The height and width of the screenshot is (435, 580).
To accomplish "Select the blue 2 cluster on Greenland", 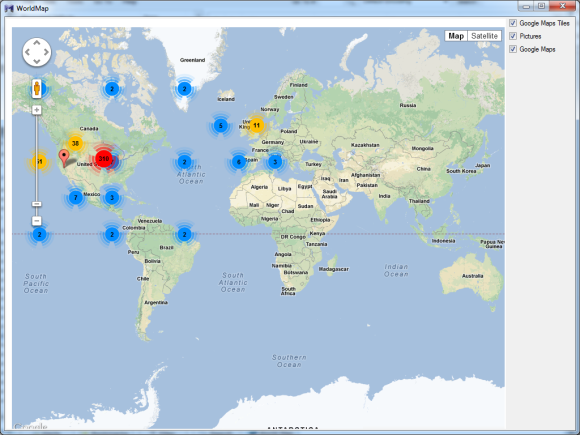I will pos(184,89).
